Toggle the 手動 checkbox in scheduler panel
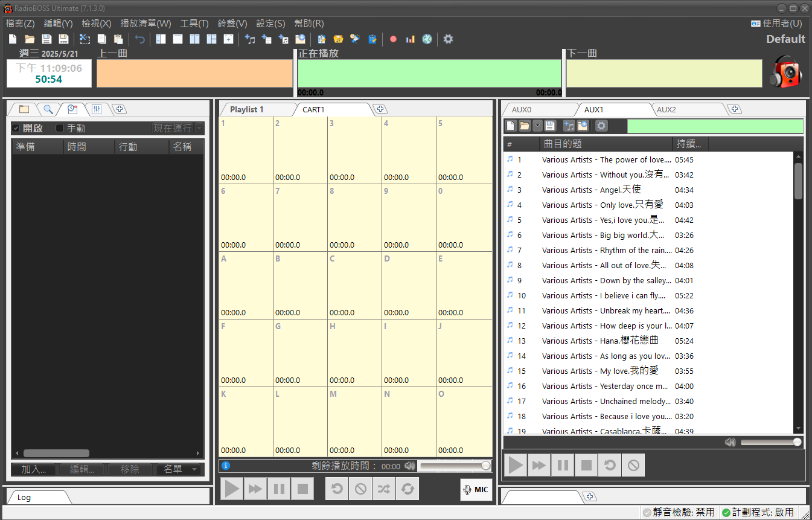The image size is (812, 520). pyautogui.click(x=60, y=128)
